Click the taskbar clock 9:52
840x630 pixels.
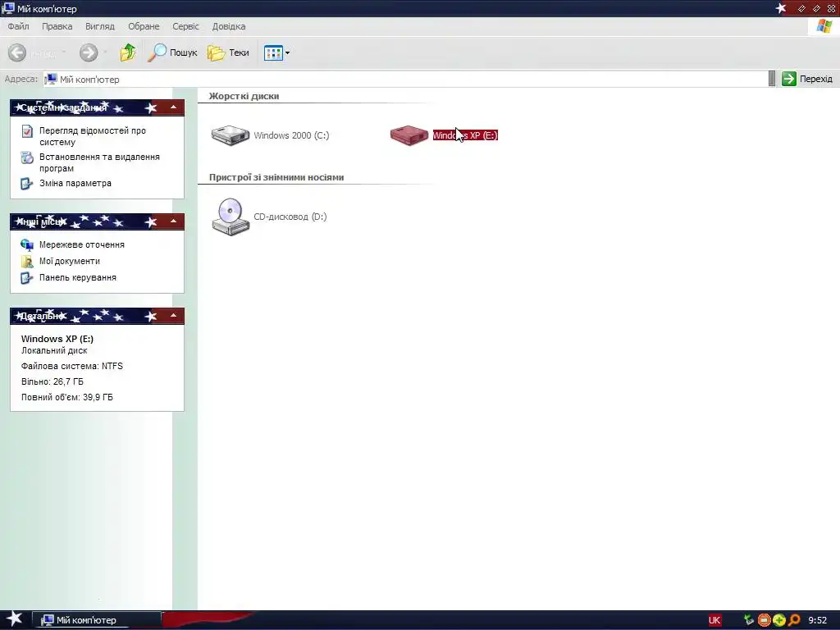click(818, 620)
